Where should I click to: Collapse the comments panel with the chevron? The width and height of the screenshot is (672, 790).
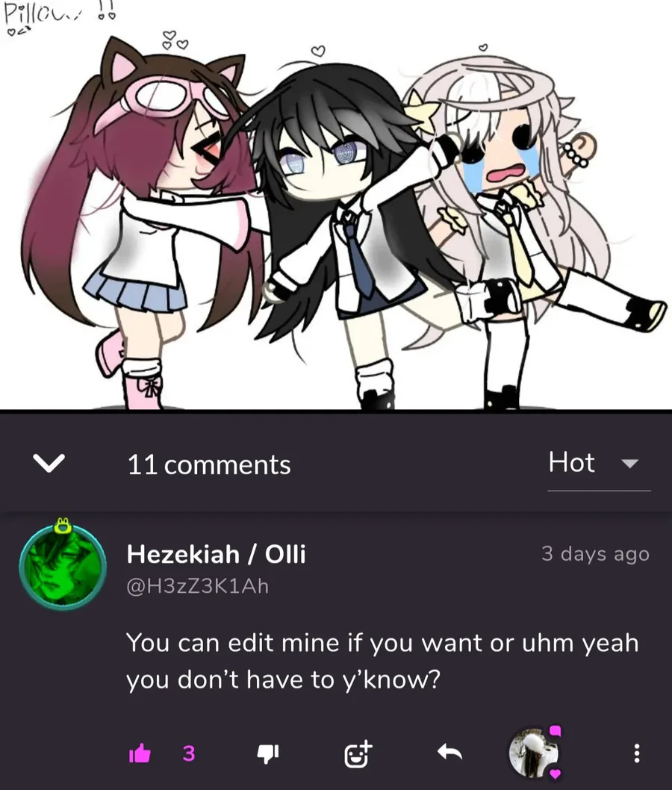point(49,463)
